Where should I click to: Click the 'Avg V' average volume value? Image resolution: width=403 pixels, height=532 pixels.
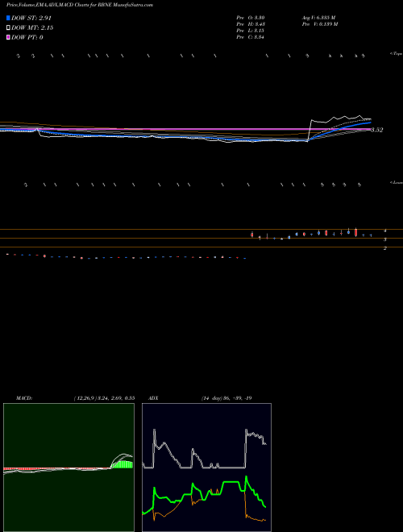point(318,18)
